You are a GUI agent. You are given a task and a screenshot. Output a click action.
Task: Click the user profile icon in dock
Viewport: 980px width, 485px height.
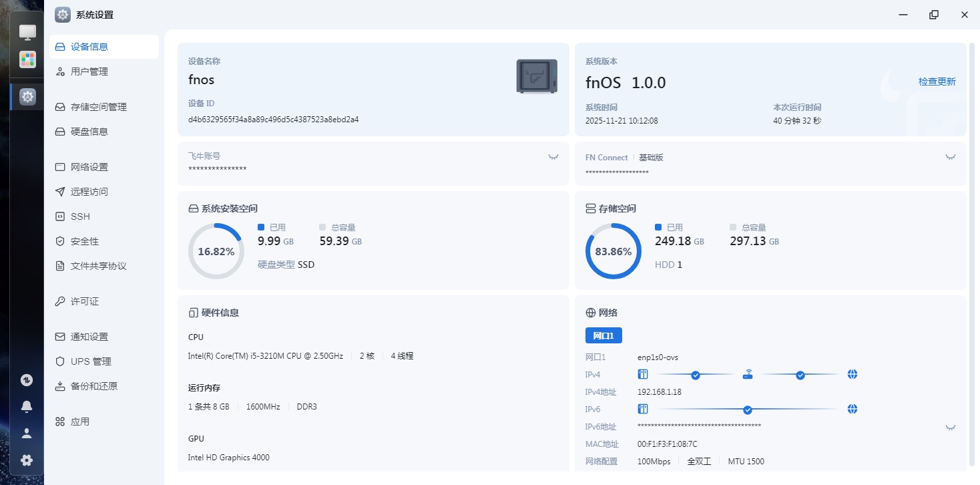27,434
